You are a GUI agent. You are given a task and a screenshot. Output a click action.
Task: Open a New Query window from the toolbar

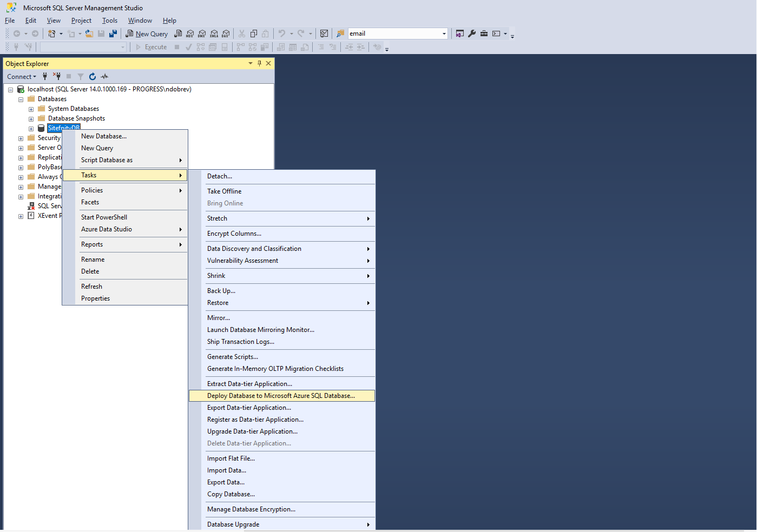(x=146, y=34)
